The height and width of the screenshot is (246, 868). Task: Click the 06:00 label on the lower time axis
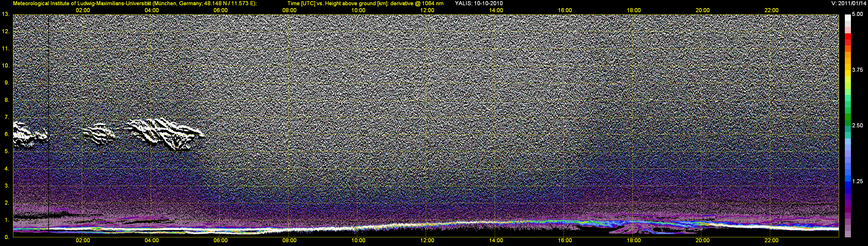click(x=220, y=241)
